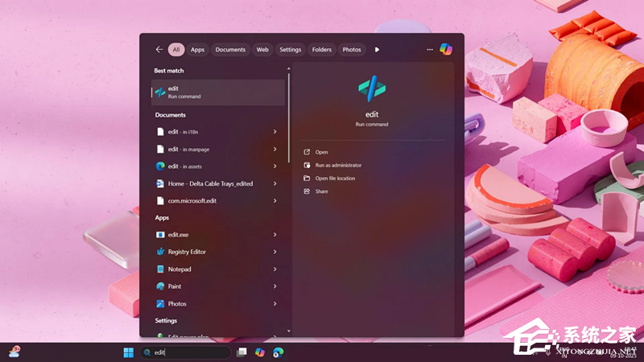Image resolution: width=644 pixels, height=362 pixels.
Task: Expand chevron for com.microsoft.edit document
Action: [x=275, y=200]
